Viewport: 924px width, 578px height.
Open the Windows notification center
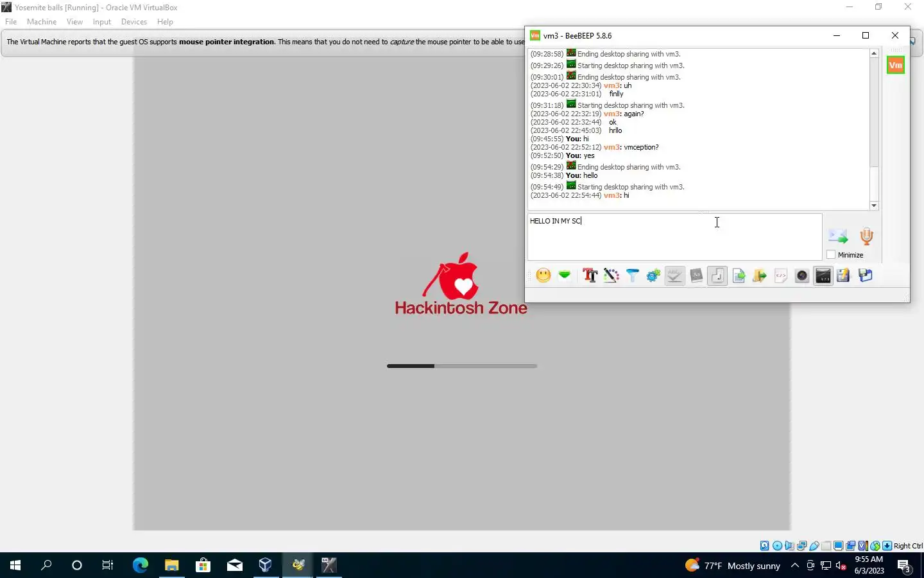pyautogui.click(x=904, y=566)
